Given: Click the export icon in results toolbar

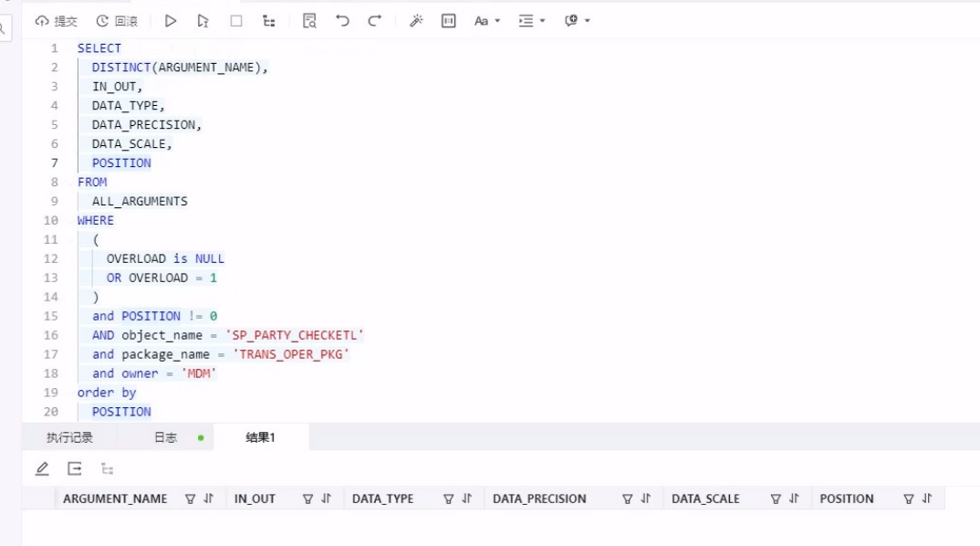Looking at the screenshot, I should (x=75, y=468).
